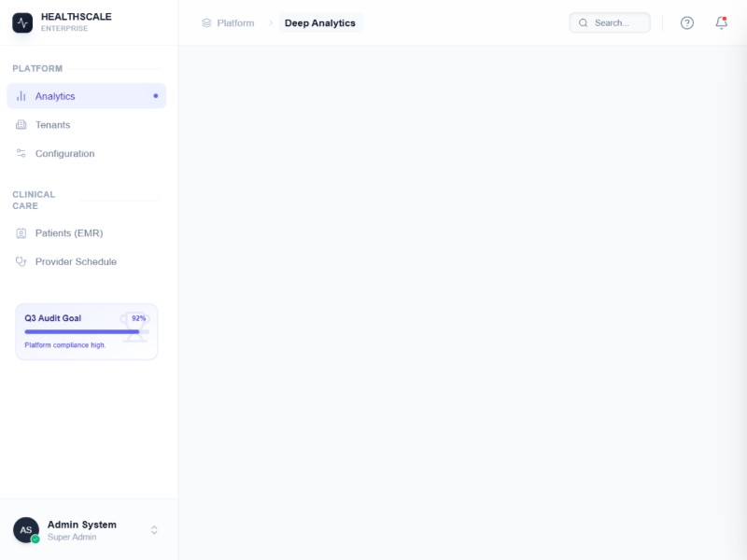The height and width of the screenshot is (560, 747).
Task: Click the Configuration sliders icon
Action: (21, 154)
